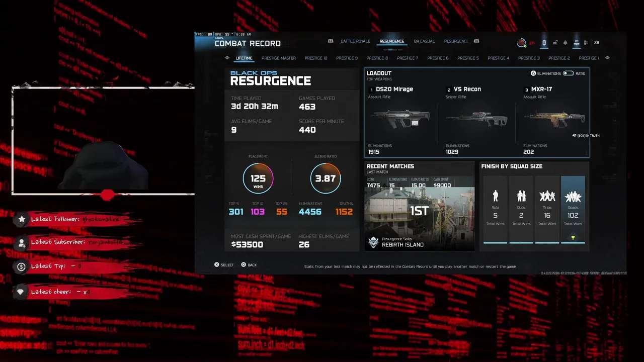Screen dimensions: 644x362
Task: Click the L1 bumper icon before Battle Royale
Action: [x=331, y=41]
